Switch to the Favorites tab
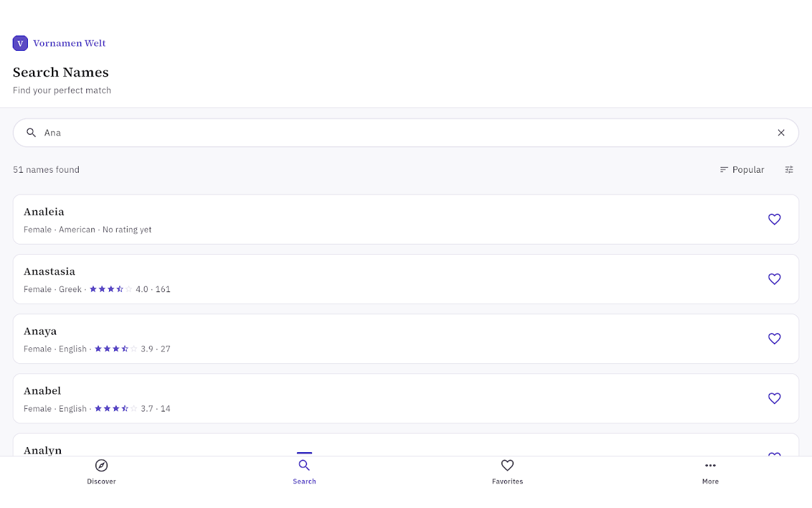The height and width of the screenshot is (508, 812). pyautogui.click(x=507, y=472)
